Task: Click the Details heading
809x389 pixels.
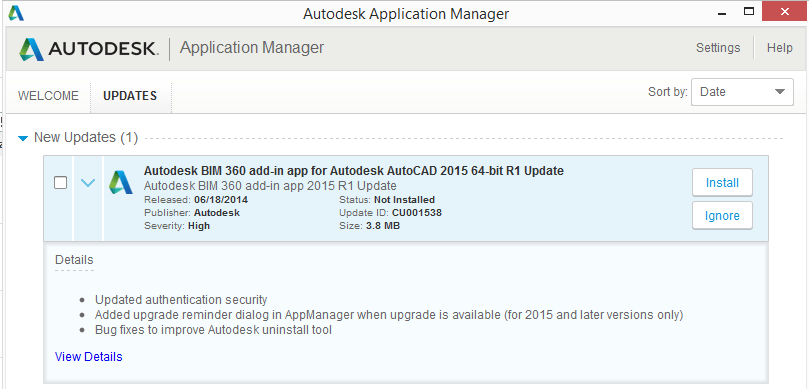Action: click(74, 260)
